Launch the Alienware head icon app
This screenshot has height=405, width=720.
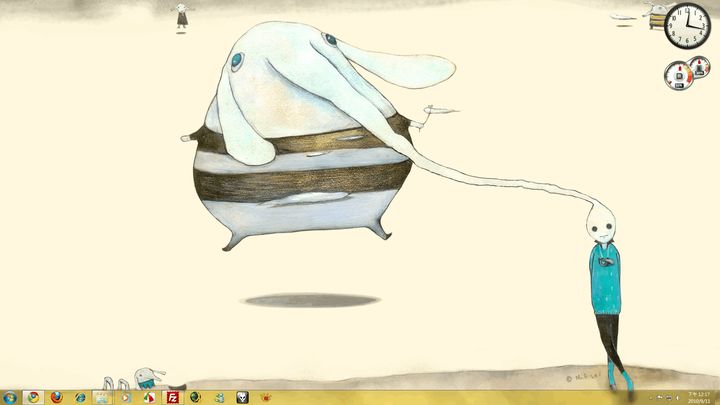(242, 397)
